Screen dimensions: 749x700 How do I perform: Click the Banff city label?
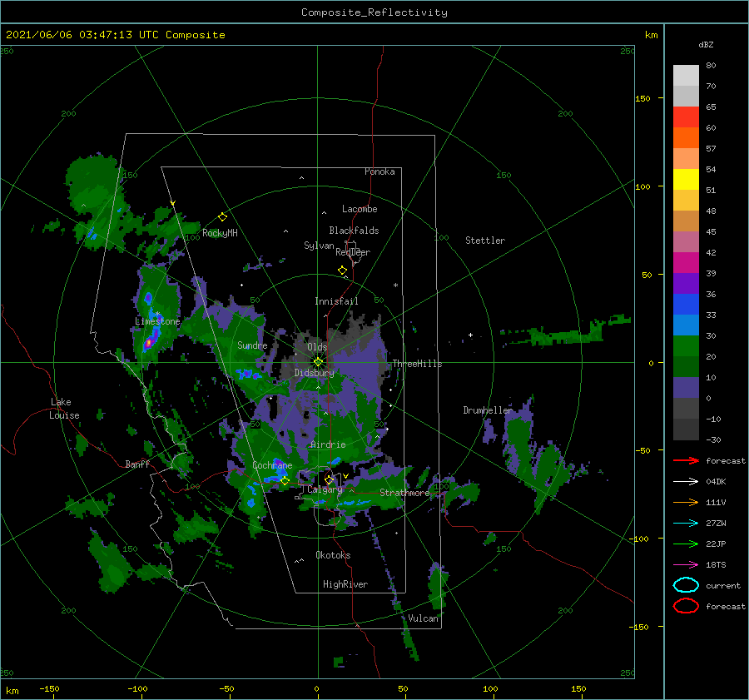click(x=137, y=464)
